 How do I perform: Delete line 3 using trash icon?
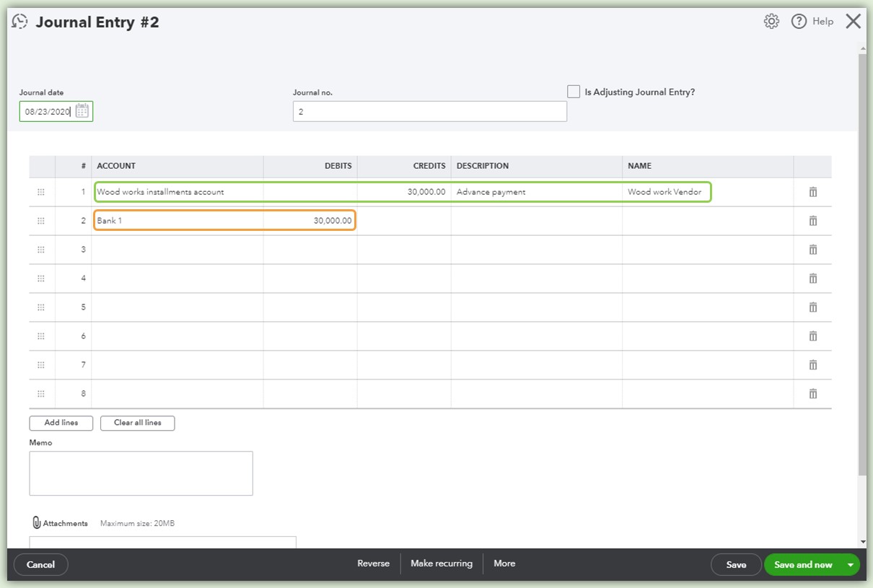click(x=813, y=250)
